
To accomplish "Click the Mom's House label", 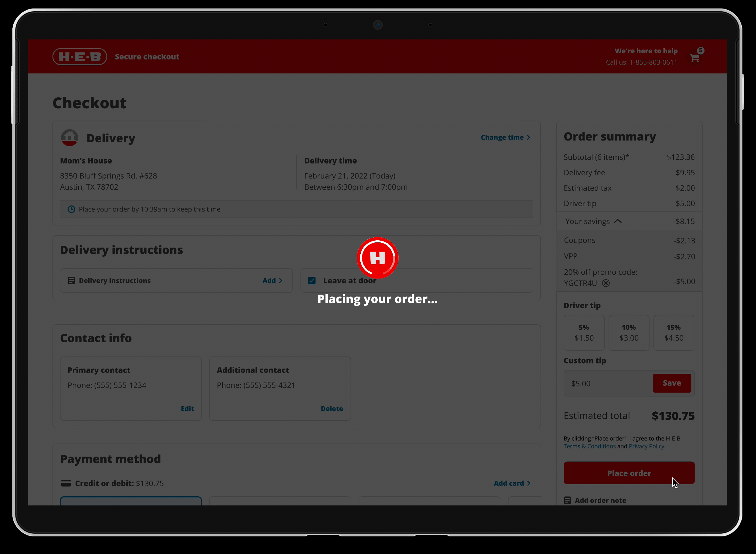I will pos(86,160).
